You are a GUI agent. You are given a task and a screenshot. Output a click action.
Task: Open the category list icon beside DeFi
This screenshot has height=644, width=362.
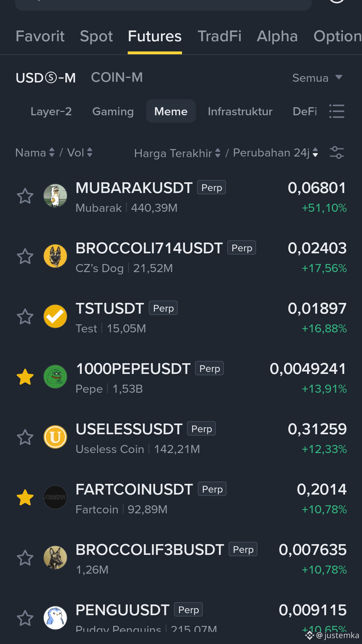coord(337,111)
